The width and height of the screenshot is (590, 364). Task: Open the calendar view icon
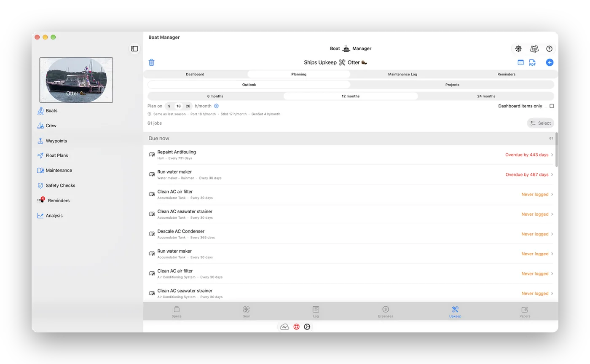pos(520,62)
